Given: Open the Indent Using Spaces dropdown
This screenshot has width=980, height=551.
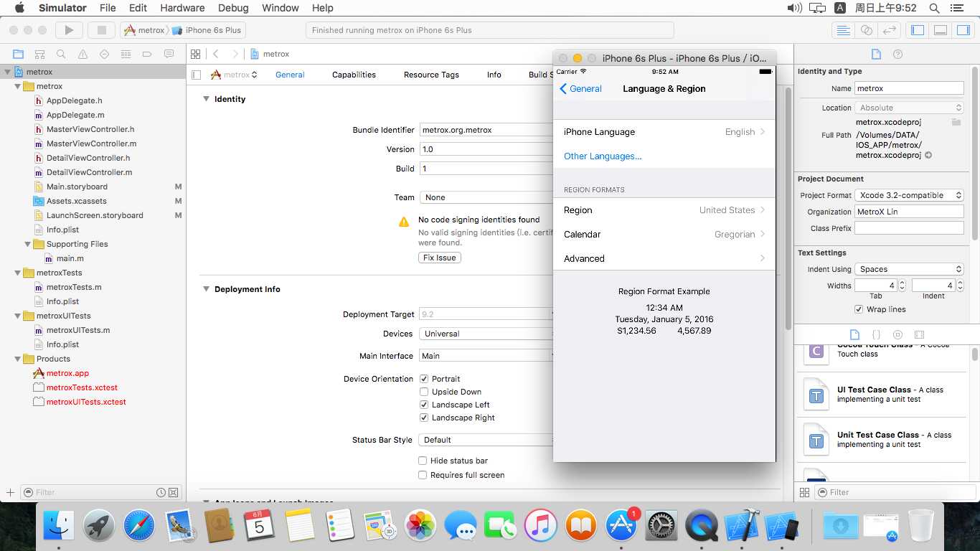Looking at the screenshot, I should point(909,269).
